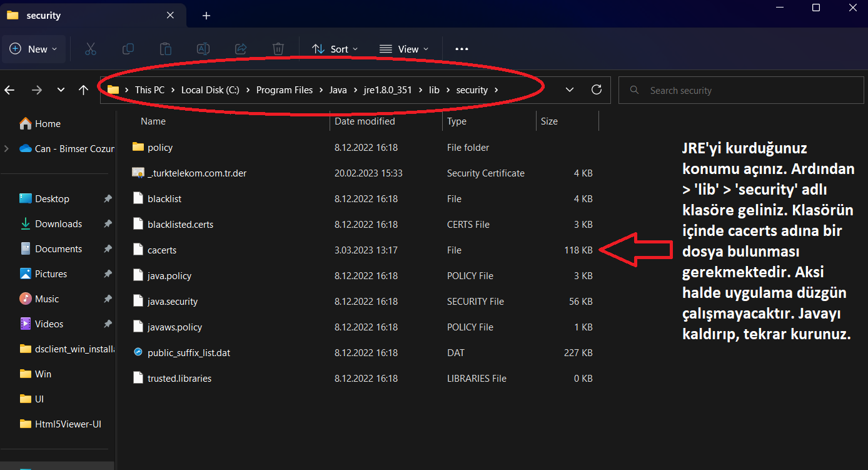Expand chevron after 'lib' in breadcrumb
Image resolution: width=868 pixels, height=470 pixels.
click(448, 90)
